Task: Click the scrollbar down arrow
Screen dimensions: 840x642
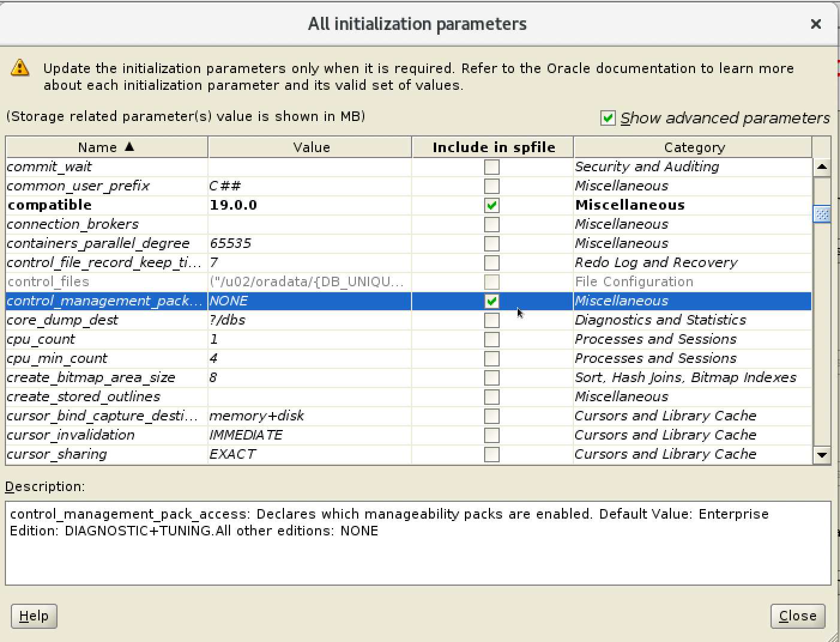Action: pos(822,455)
